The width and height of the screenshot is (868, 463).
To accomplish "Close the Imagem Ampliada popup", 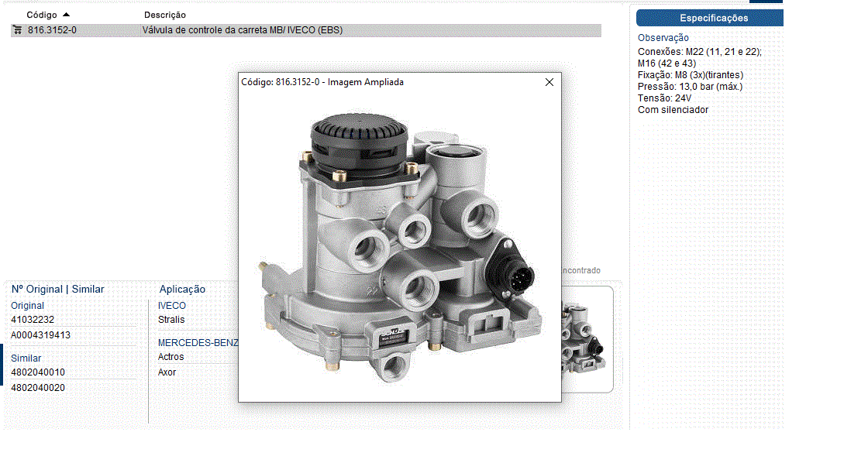I will [549, 82].
